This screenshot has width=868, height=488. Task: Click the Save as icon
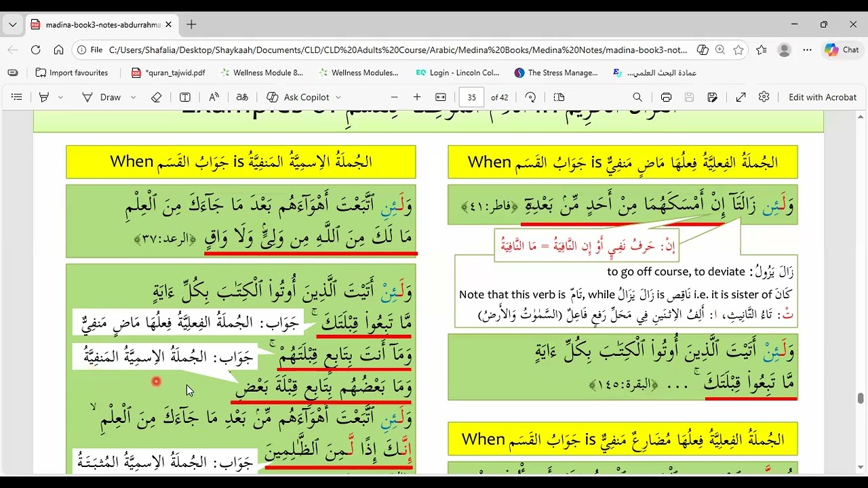point(712,97)
